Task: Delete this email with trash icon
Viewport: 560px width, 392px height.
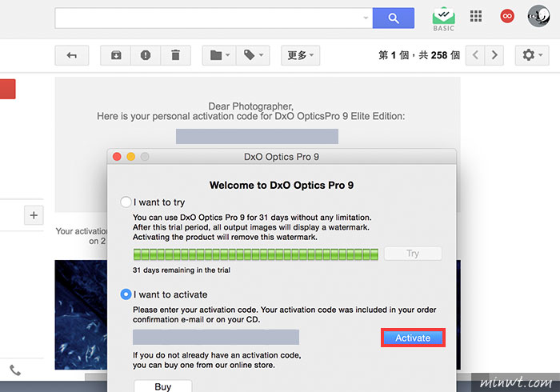Action: [175, 55]
